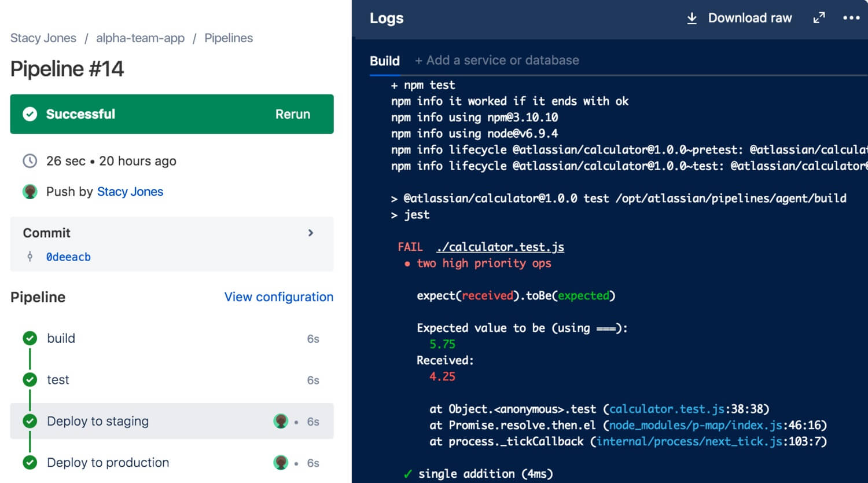Expand the Commit section chevron
The width and height of the screenshot is (868, 483).
pos(311,233)
